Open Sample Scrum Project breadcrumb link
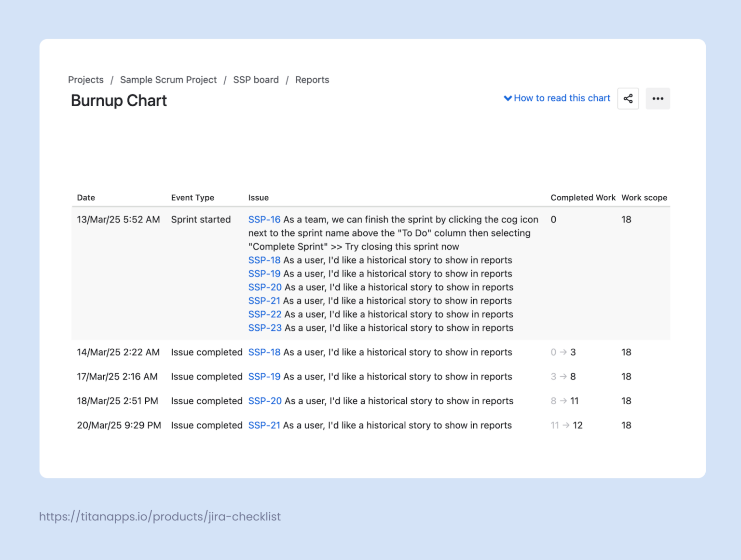Screen dimensions: 741x560 tap(168, 80)
